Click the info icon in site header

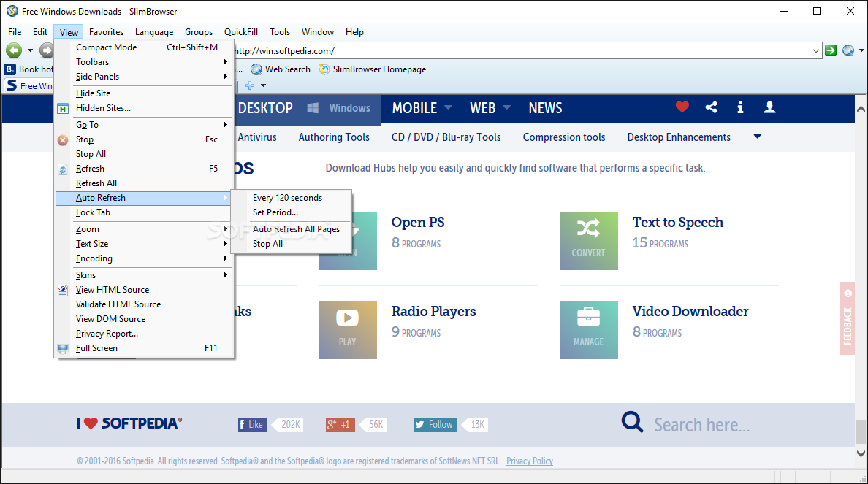coord(740,107)
